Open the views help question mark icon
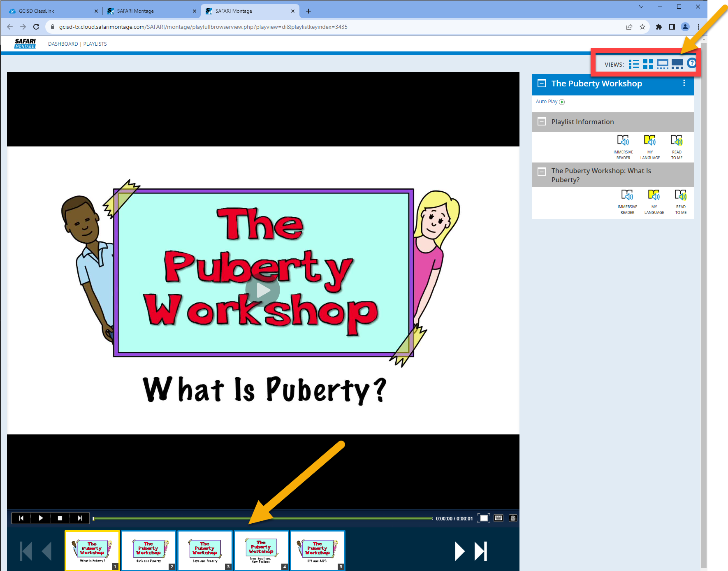The height and width of the screenshot is (571, 728). (692, 63)
